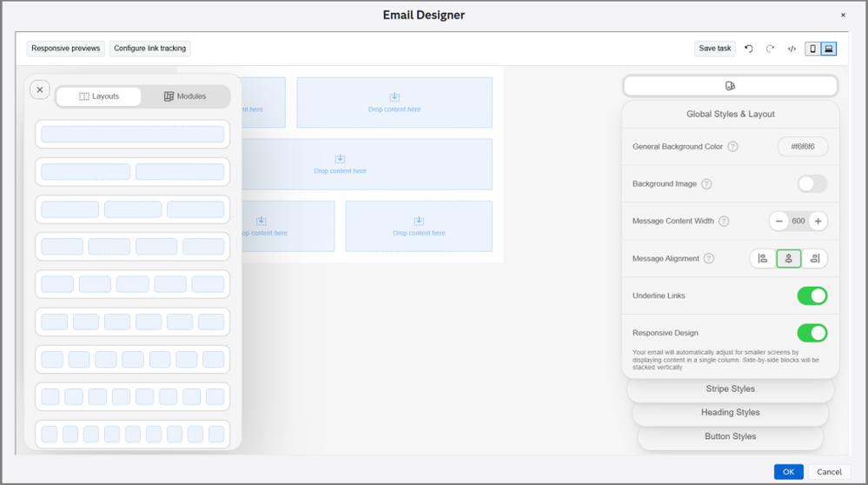Image resolution: width=868 pixels, height=485 pixels.
Task: Turn off Responsive Design switch
Action: (812, 333)
